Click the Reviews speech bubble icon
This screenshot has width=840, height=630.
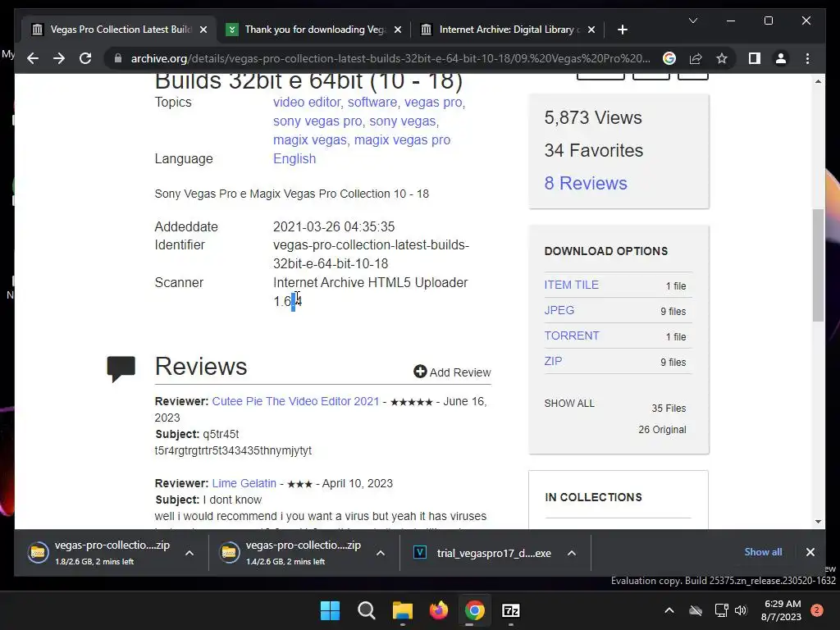tap(121, 368)
